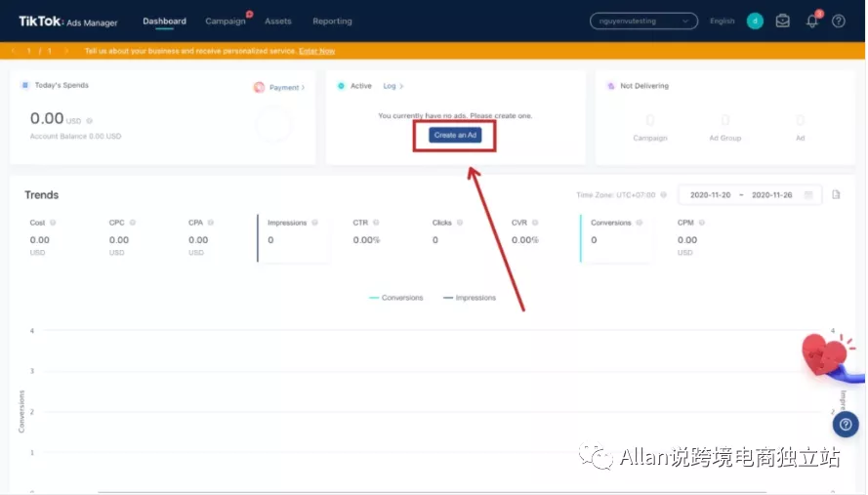
Task: Open the Campaign tab
Action: click(226, 21)
